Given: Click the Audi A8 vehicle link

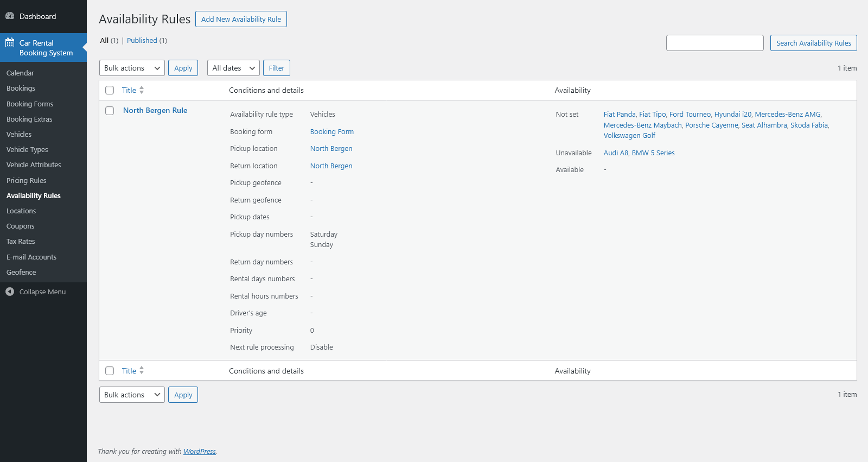Looking at the screenshot, I should tap(616, 153).
